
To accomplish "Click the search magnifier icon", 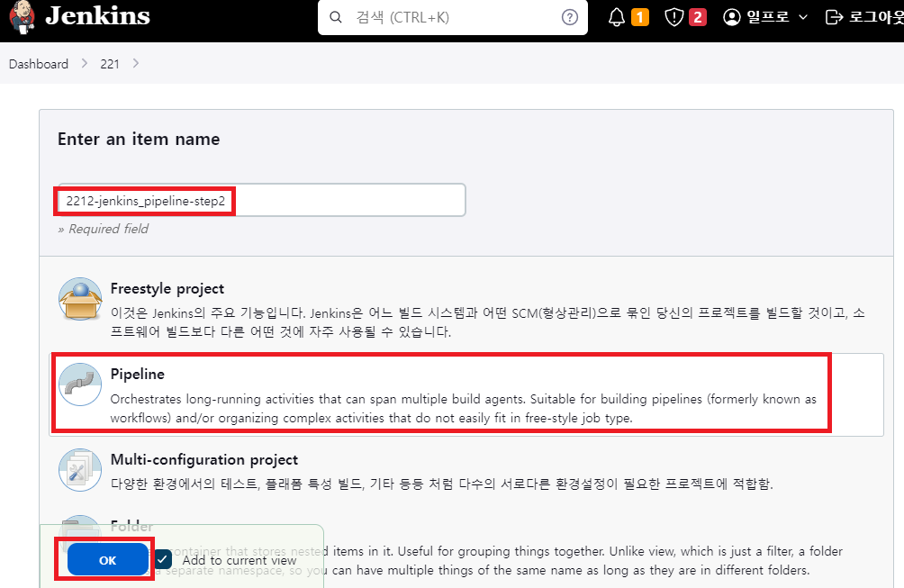I will click(x=336, y=17).
